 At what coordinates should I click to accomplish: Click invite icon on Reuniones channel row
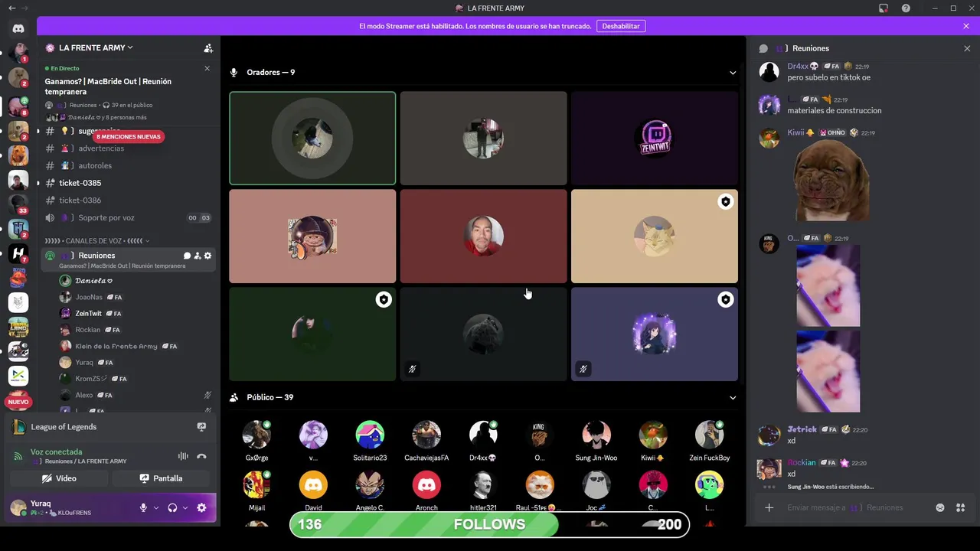pyautogui.click(x=198, y=256)
